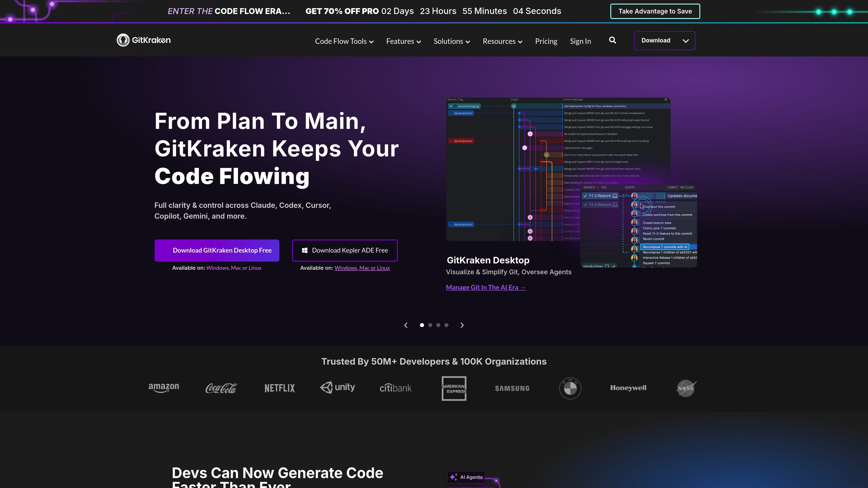Click the From Plan To Main headline
The image size is (868, 488).
(x=276, y=148)
